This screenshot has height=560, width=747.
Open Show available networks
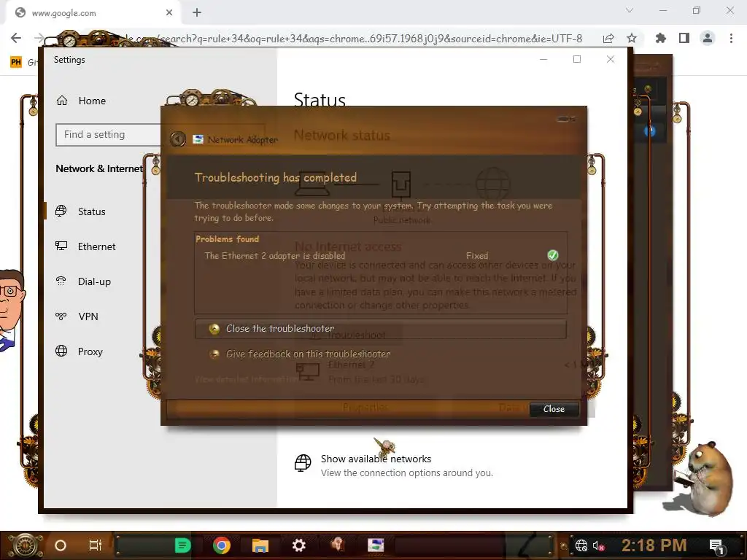click(376, 459)
